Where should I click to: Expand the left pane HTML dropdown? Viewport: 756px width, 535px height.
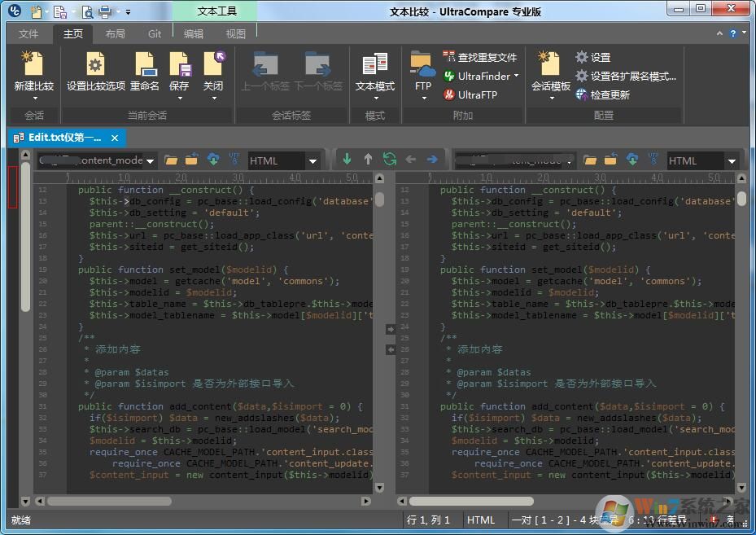[x=312, y=161]
